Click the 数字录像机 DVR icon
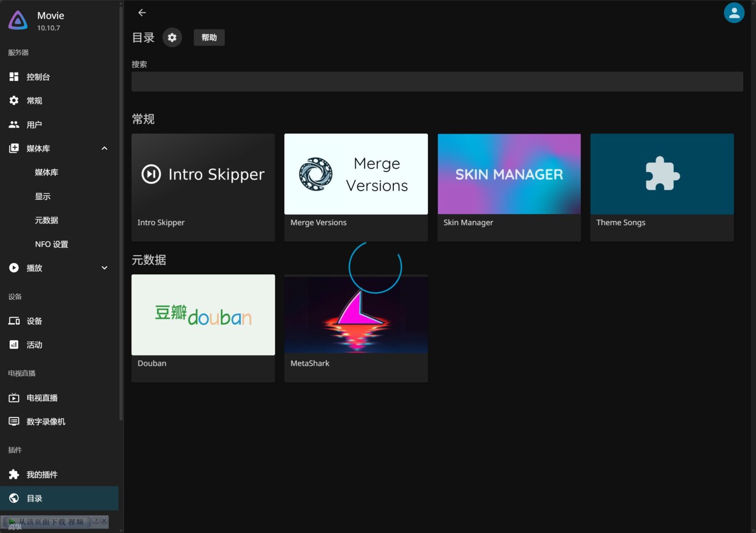The height and width of the screenshot is (533, 756). pos(14,421)
